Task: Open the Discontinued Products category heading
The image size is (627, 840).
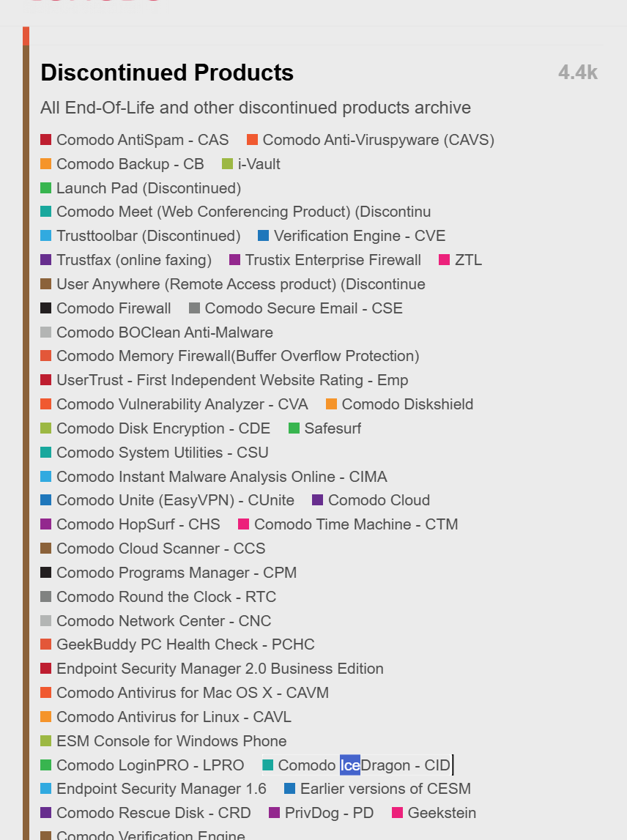Action: click(x=167, y=73)
